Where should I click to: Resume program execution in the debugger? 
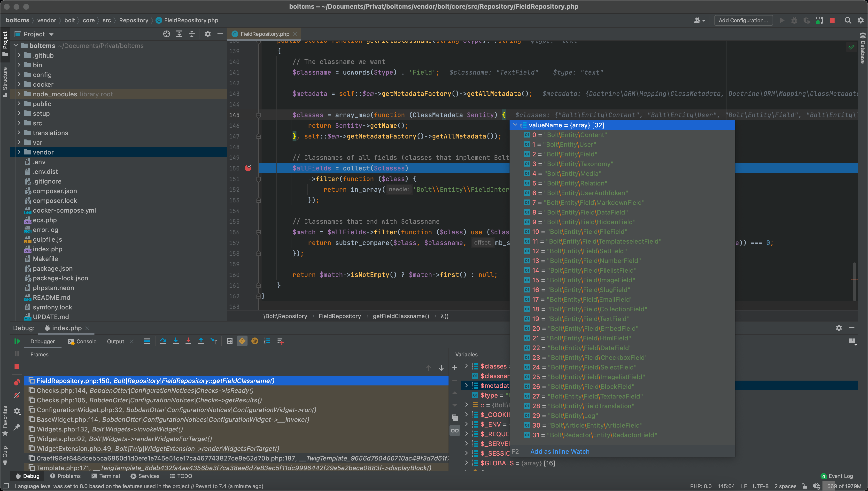coord(17,341)
